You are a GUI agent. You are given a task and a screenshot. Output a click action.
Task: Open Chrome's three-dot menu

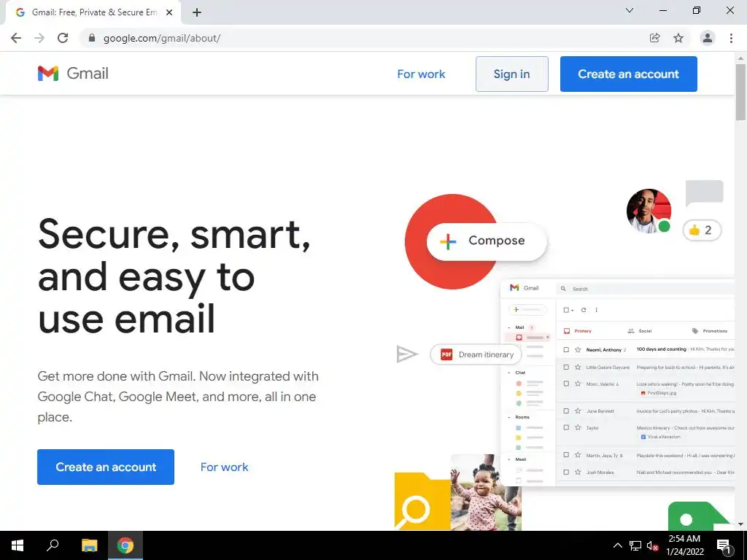[x=731, y=38]
